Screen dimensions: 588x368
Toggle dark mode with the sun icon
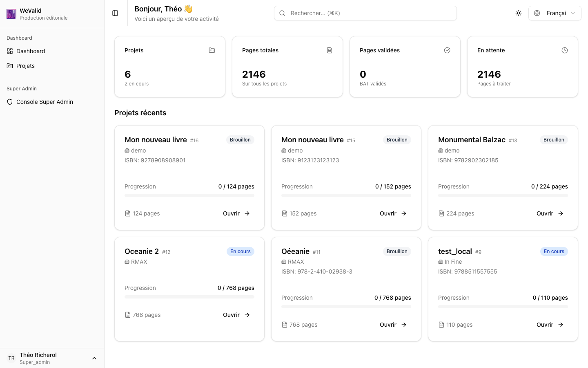[518, 13]
